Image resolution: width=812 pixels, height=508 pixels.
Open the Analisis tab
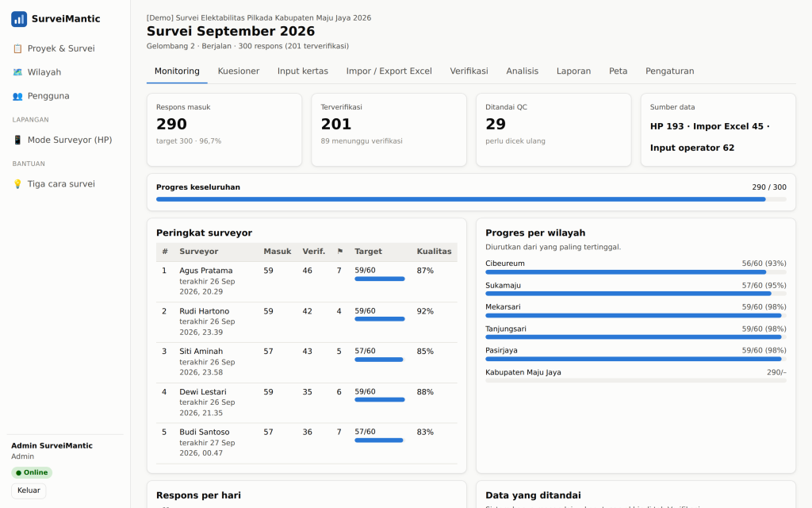click(522, 71)
